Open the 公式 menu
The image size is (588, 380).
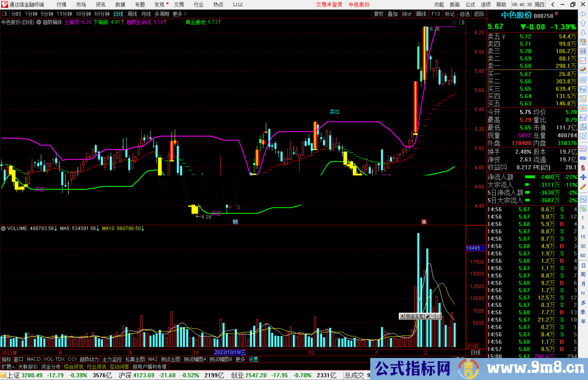coord(470,4)
